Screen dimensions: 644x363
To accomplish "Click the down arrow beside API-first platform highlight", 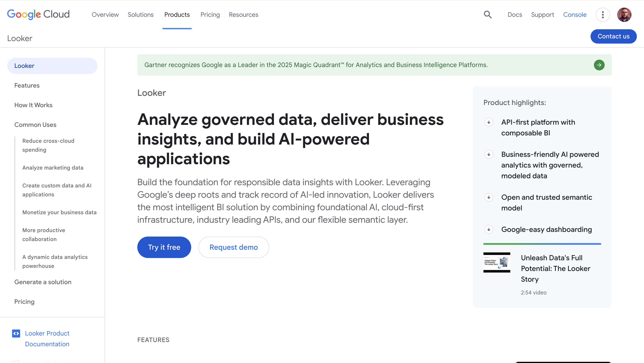I will pyautogui.click(x=489, y=122).
